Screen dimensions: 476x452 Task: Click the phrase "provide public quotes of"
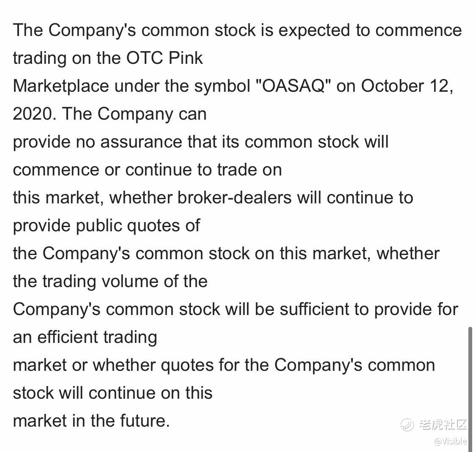point(106,225)
